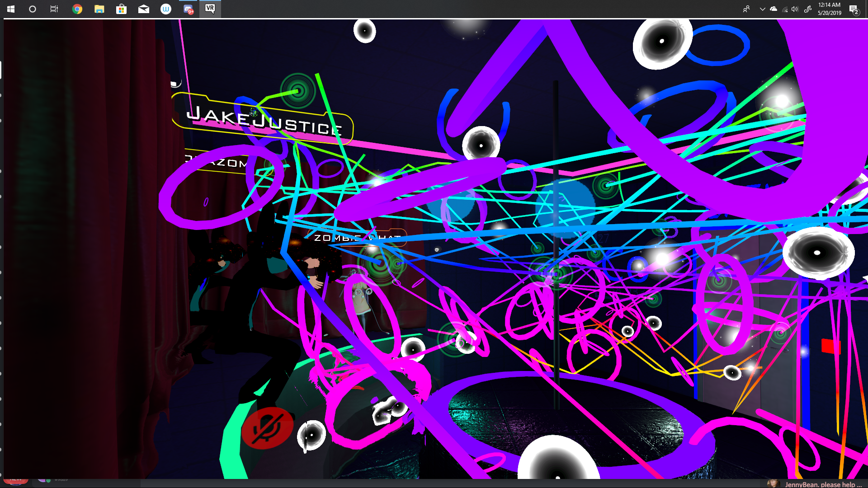Launch Google Chrome from taskbar
The image size is (868, 488).
tap(77, 9)
